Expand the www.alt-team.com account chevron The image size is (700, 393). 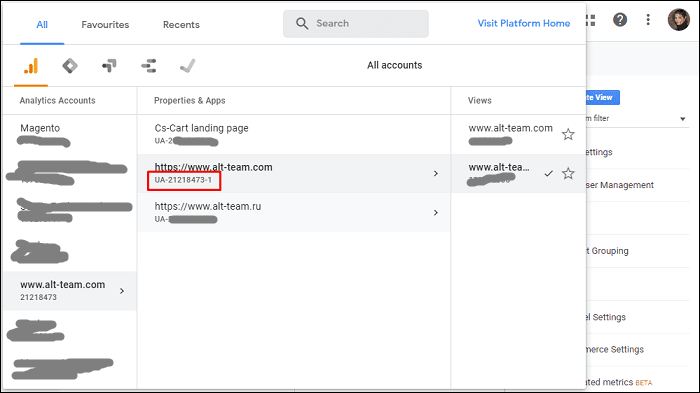tap(122, 291)
